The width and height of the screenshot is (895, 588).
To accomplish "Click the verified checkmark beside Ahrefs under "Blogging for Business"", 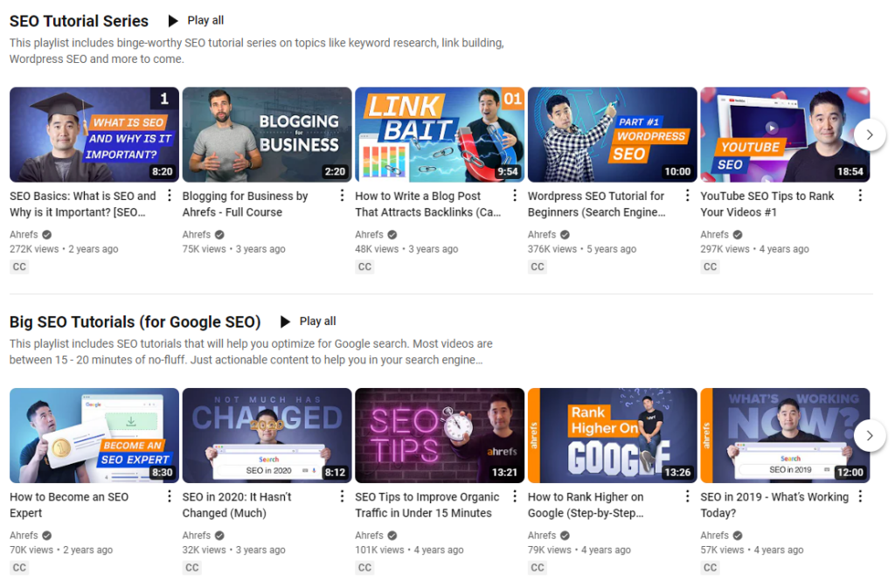I will [219, 234].
